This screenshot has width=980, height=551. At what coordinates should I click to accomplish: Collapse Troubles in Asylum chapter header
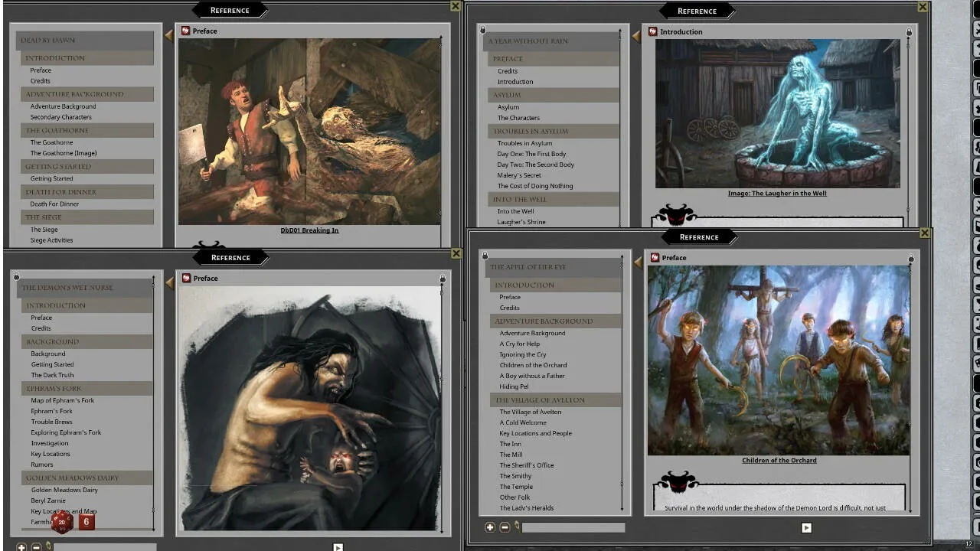click(x=554, y=131)
